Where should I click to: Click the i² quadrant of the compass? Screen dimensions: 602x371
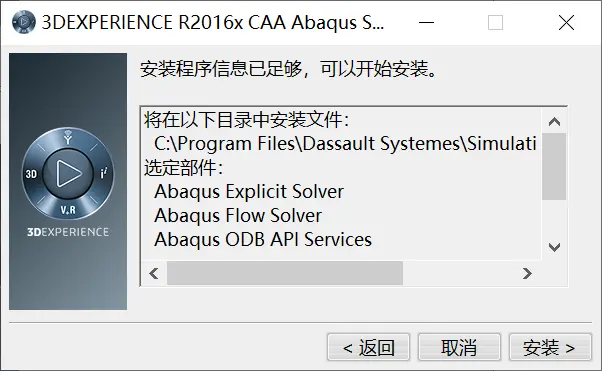104,173
